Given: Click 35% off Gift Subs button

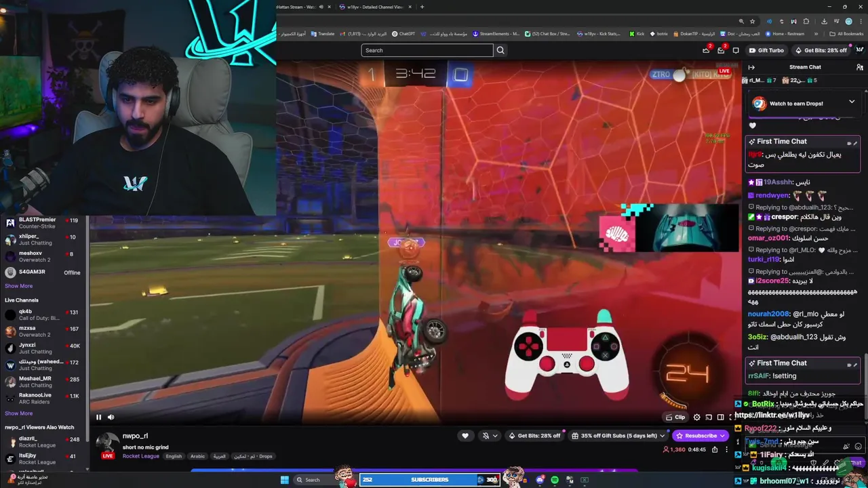Looking at the screenshot, I should point(614,436).
